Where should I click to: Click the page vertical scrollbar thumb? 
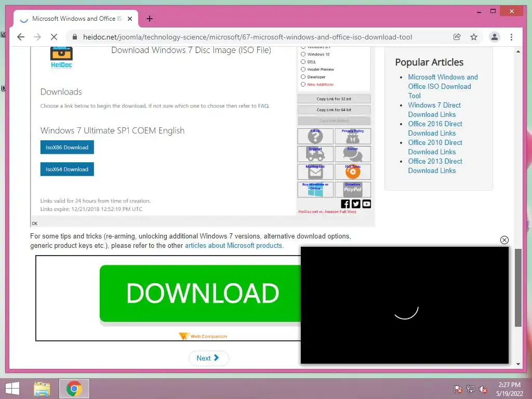tap(518, 288)
